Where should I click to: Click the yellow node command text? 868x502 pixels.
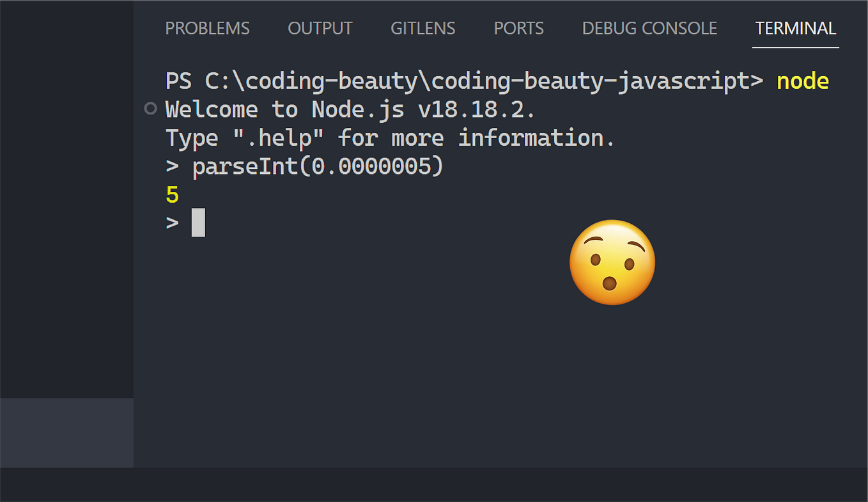click(x=802, y=81)
